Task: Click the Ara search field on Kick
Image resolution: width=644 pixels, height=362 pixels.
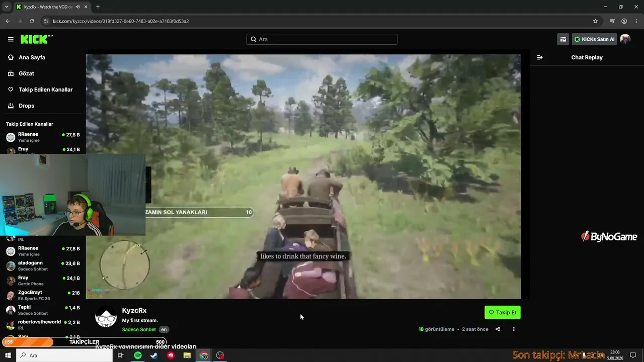Action: [322, 39]
